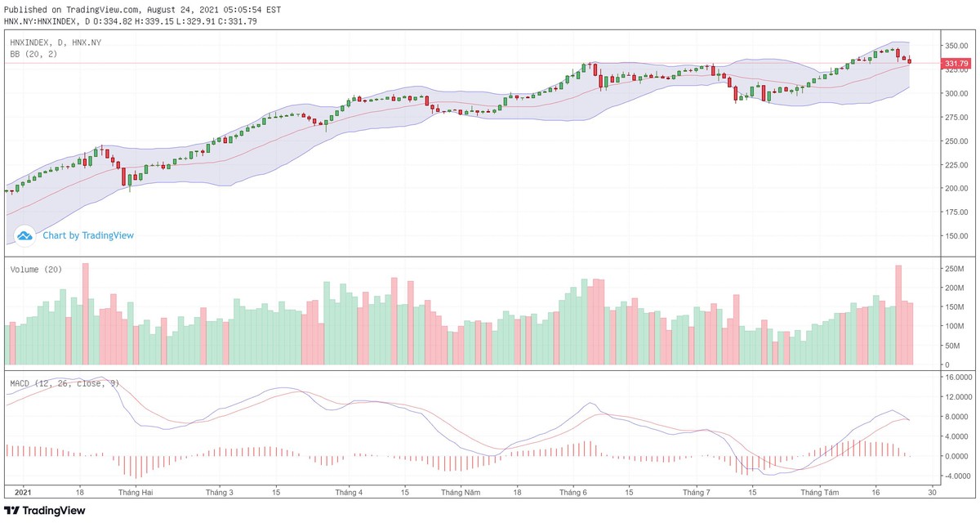Image resolution: width=980 pixels, height=523 pixels.
Task: Select the MACD (12, 26, close, 9) label
Action: [65, 382]
